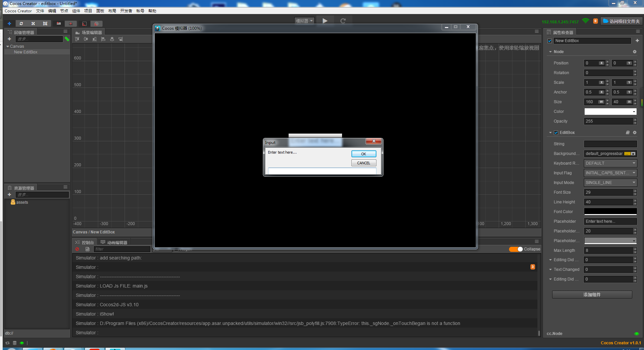This screenshot has height=350, width=644.
Task: Click the 添加组件 button
Action: tap(592, 295)
